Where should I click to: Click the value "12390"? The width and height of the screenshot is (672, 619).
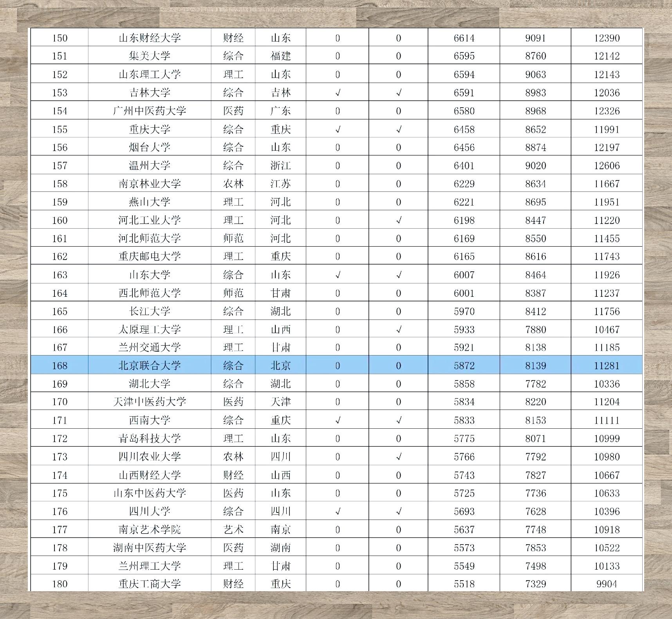[607, 38]
